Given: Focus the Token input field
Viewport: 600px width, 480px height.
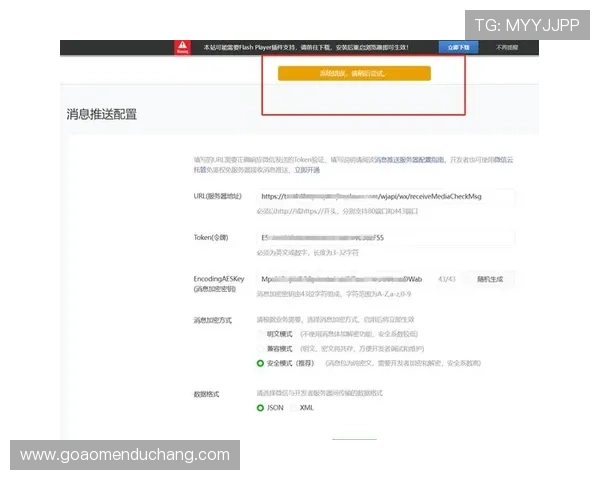Looking at the screenshot, I should point(385,238).
